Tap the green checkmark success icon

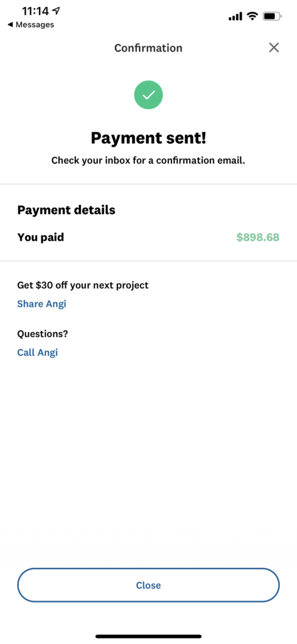pos(148,96)
